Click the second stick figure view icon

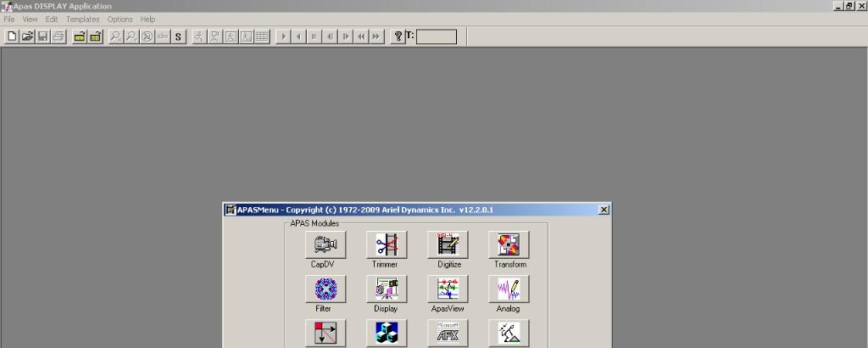pos(214,36)
